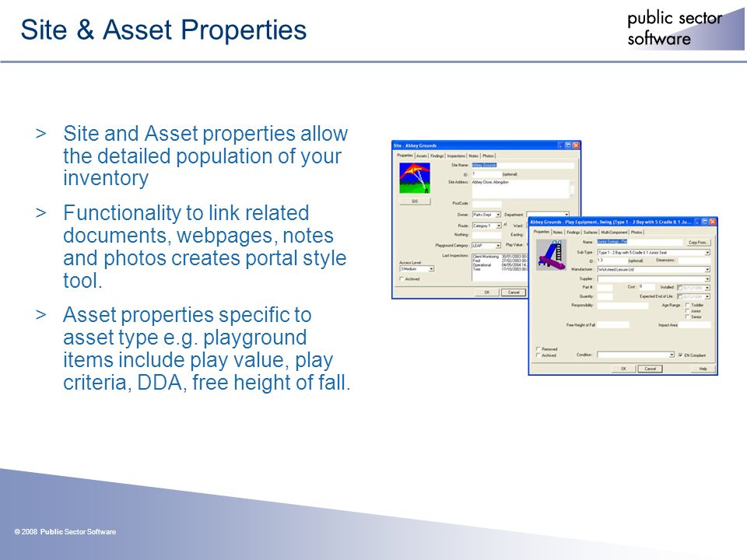Screen dimensions: 747x560
Task: Click the playground slide image in the Play Equipment window
Action: 551,255
